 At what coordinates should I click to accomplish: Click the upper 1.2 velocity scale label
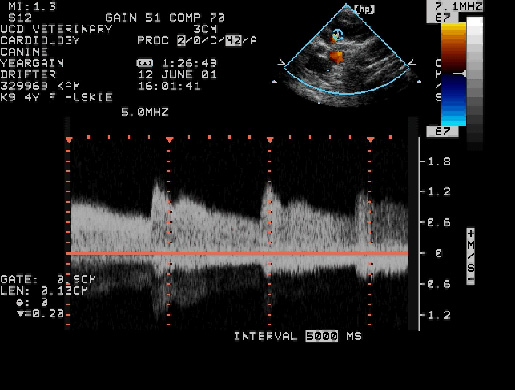click(x=439, y=192)
